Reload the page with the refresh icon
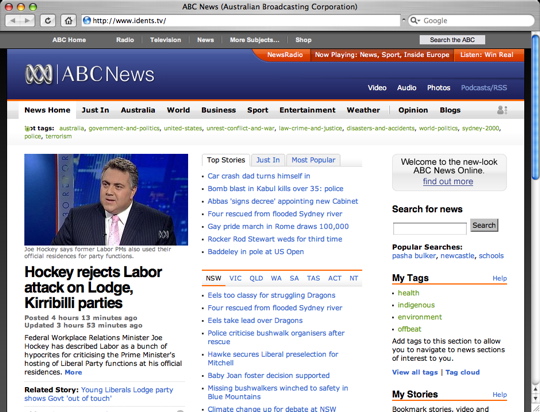This screenshot has height=412, width=540. (48, 21)
